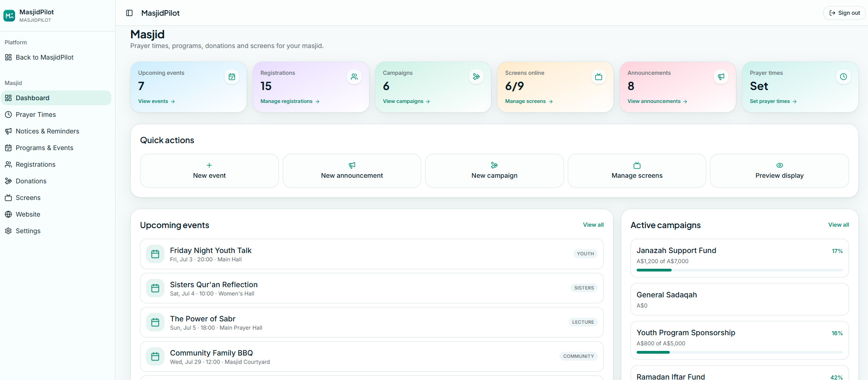Screen dimensions: 868x380
Task: Click the Screens online card TV icon
Action: pyautogui.click(x=599, y=77)
